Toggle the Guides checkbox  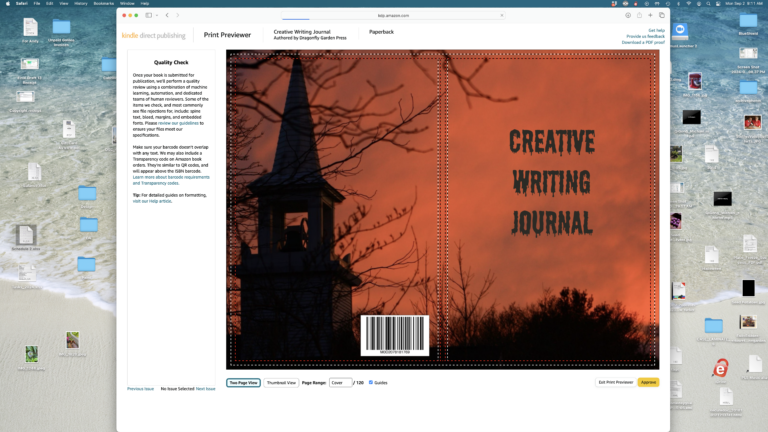(371, 382)
